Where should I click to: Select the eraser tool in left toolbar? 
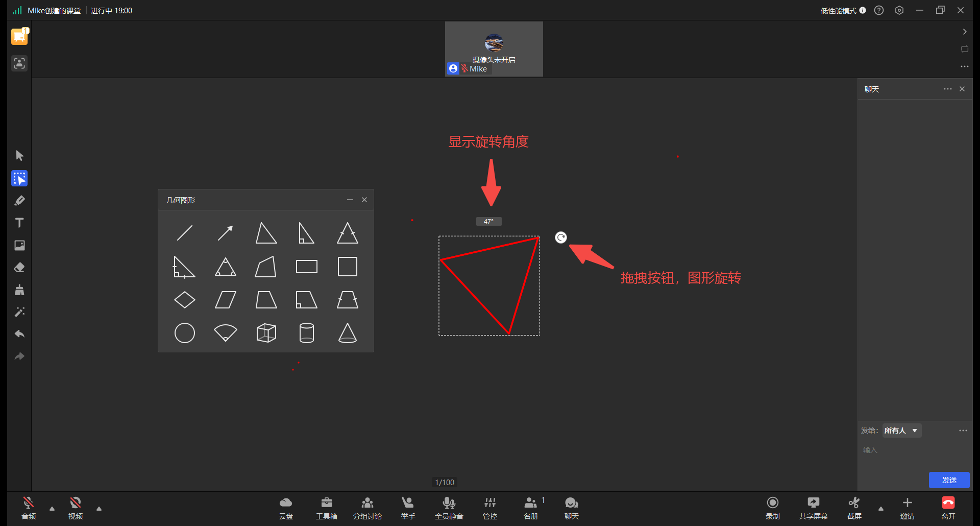pyautogui.click(x=19, y=268)
